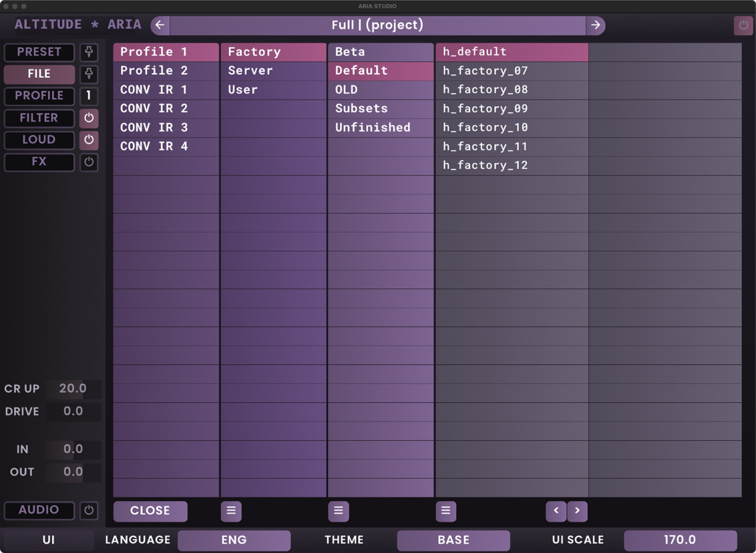Screen dimensions: 756x553
Task: Open hamburger menu under h_default file column
Action: click(445, 511)
